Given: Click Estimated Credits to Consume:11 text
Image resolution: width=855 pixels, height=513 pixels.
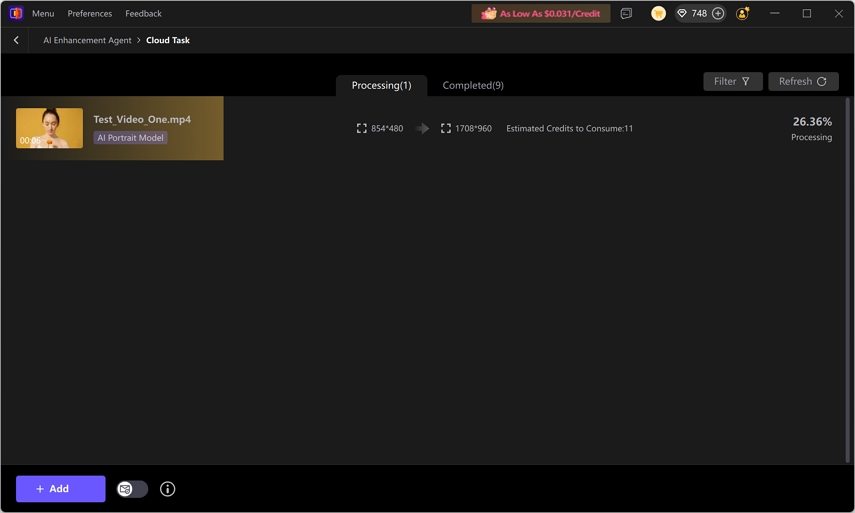Looking at the screenshot, I should pyautogui.click(x=569, y=129).
